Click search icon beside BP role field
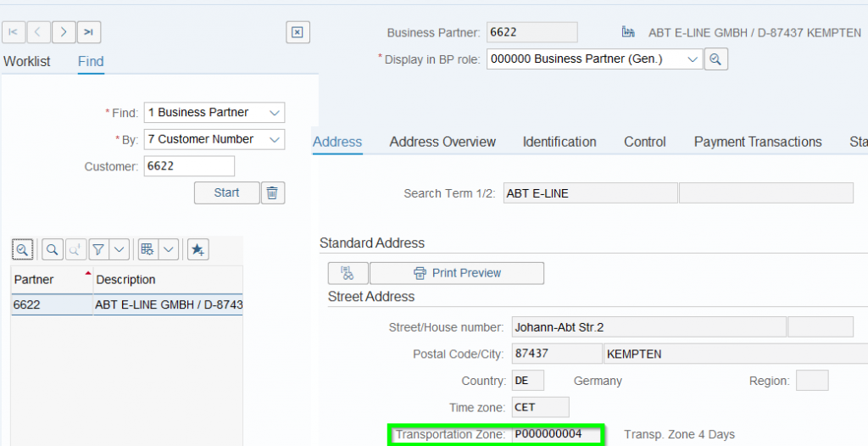The height and width of the screenshot is (446, 868). 716,59
